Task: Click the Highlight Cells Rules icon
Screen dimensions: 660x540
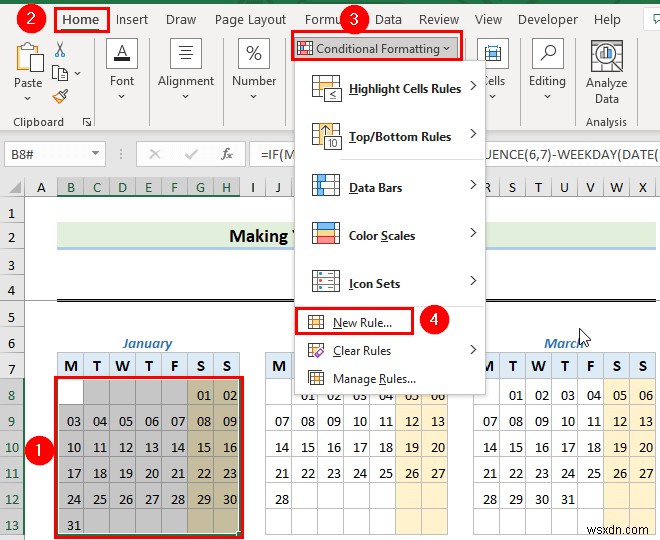Action: click(326, 88)
